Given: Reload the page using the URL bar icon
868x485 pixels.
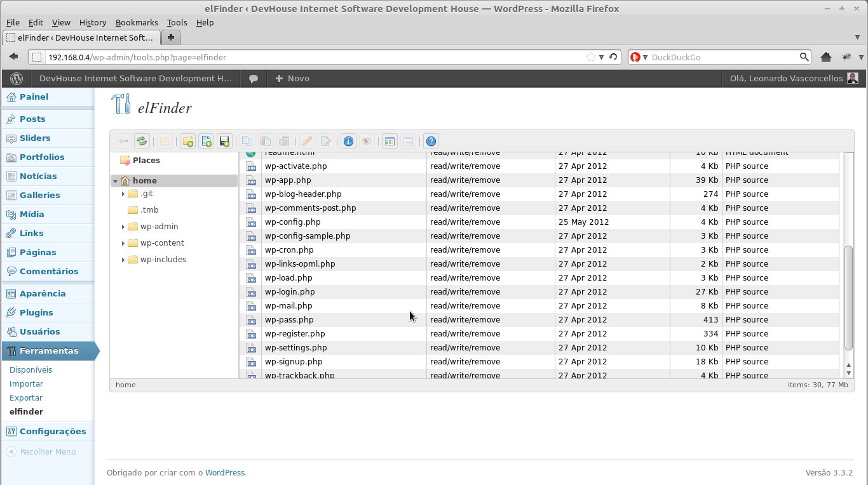Looking at the screenshot, I should (613, 57).
